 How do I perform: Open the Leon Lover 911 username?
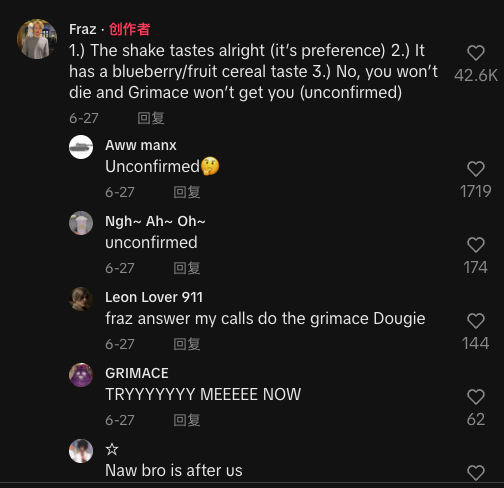(x=154, y=297)
